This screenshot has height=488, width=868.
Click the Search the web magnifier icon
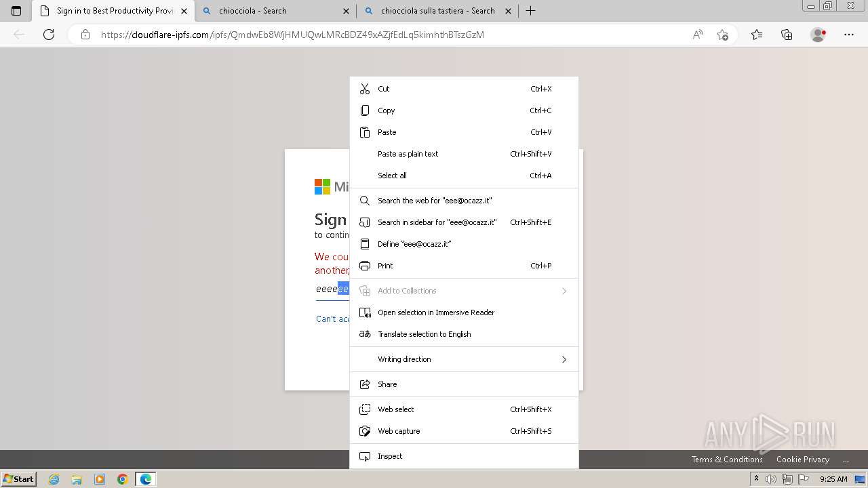pos(365,201)
